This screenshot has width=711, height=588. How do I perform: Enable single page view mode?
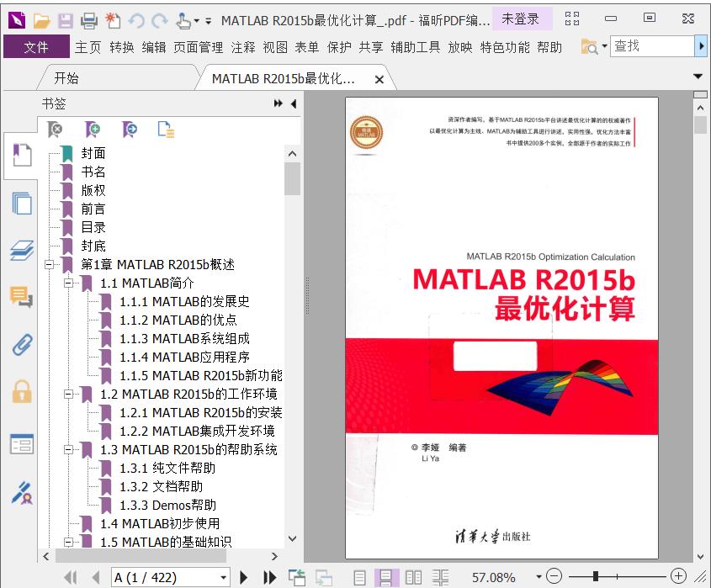click(x=359, y=578)
